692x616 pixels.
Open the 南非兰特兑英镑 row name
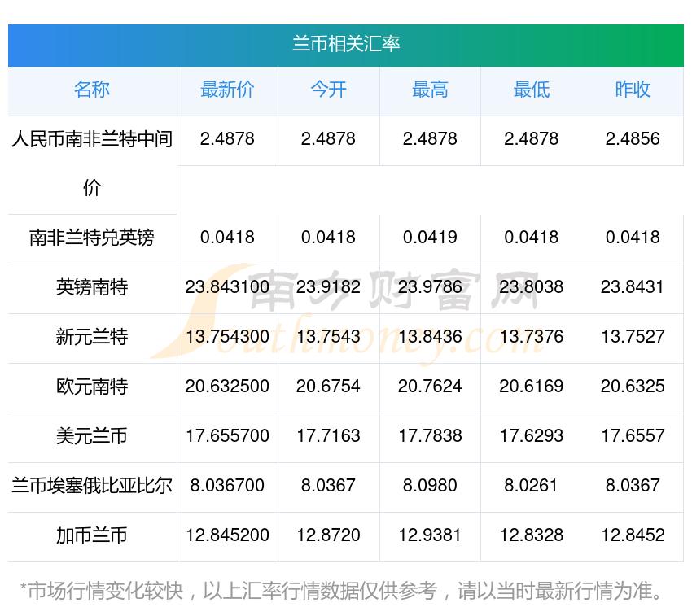click(92, 238)
